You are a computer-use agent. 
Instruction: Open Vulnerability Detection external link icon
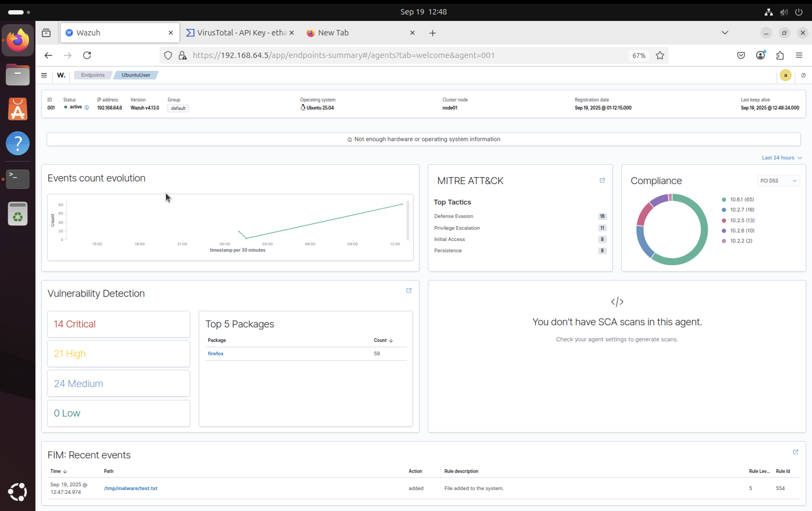click(x=409, y=291)
